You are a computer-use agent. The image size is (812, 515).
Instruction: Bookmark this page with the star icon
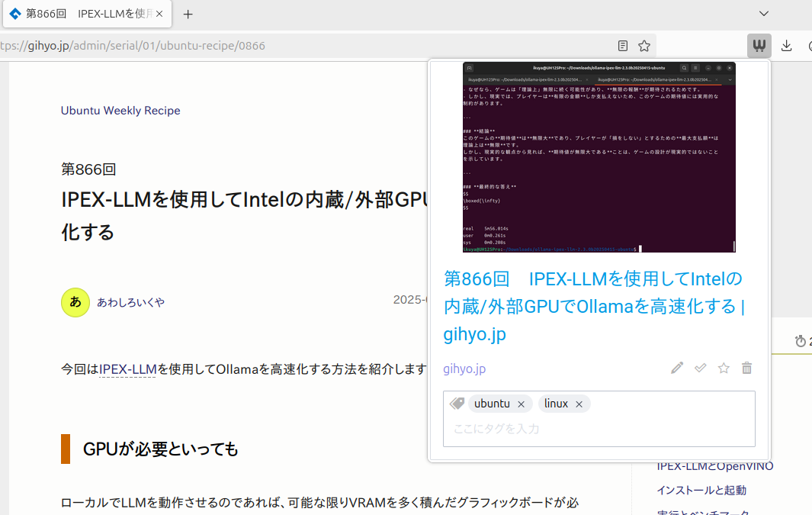pos(644,46)
